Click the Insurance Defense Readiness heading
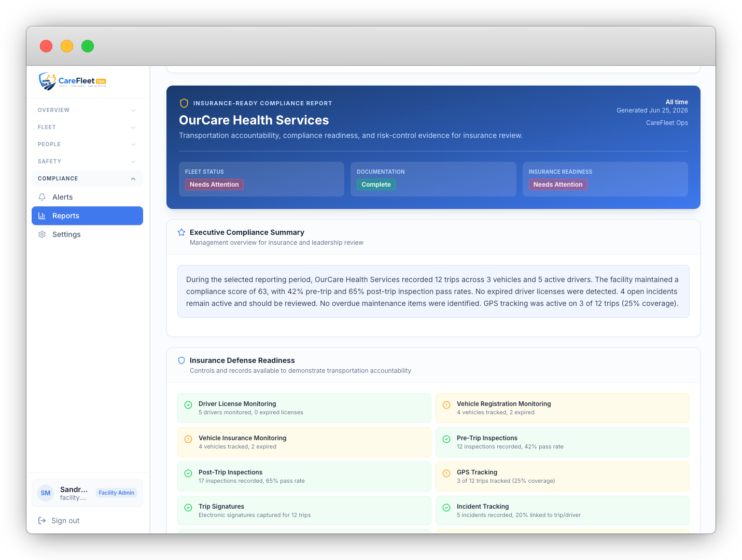Viewport: 742px width, 560px height. [x=242, y=360]
